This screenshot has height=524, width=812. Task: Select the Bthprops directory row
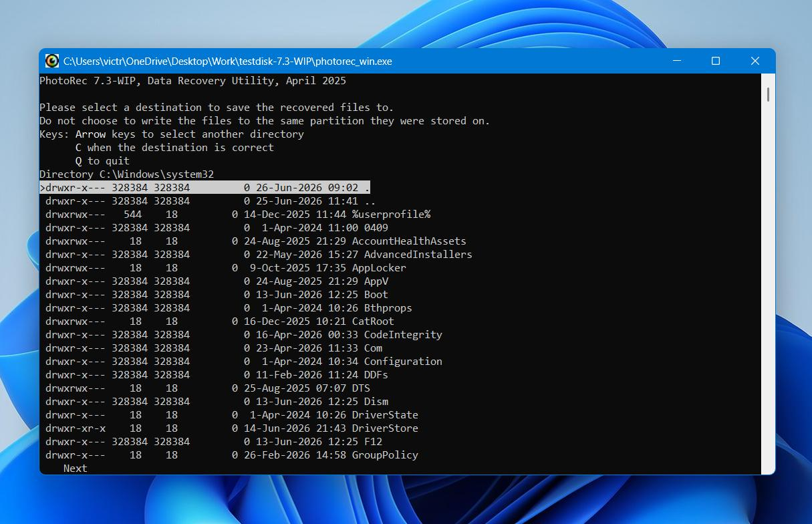tap(229, 308)
